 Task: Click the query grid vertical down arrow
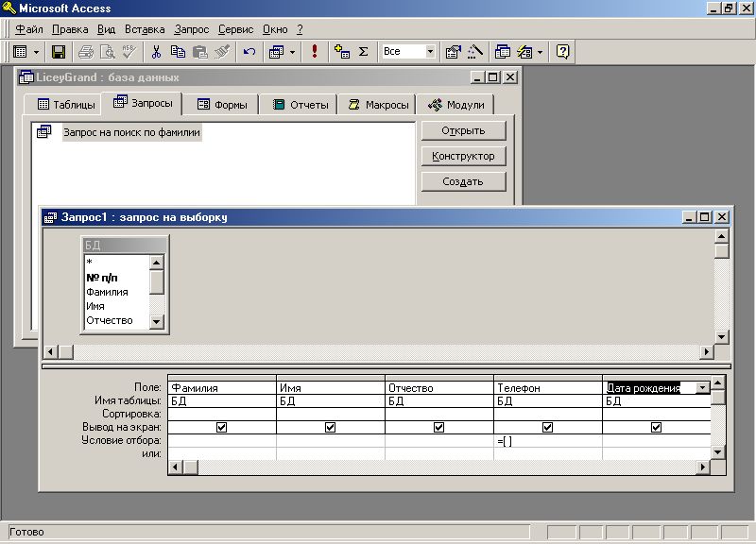coord(718,452)
